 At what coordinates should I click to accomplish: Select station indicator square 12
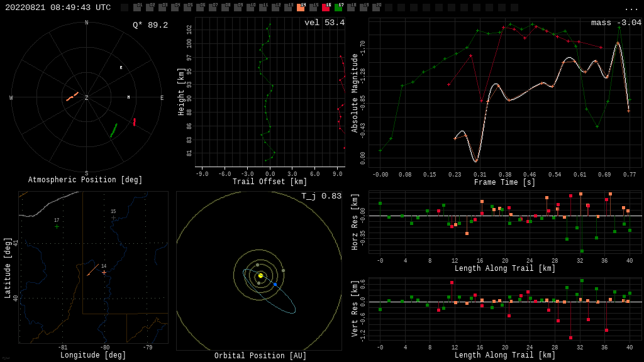275,7
